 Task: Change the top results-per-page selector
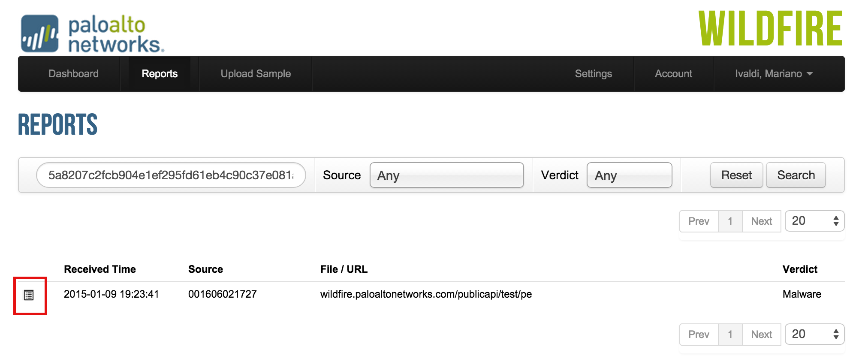[814, 221]
